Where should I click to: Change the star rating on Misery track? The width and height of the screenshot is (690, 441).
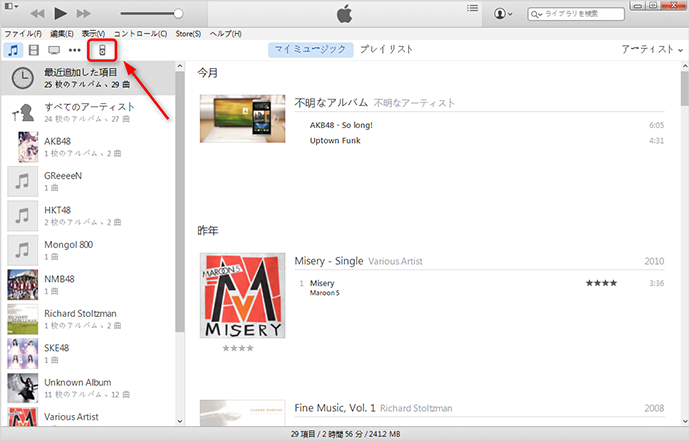point(601,283)
